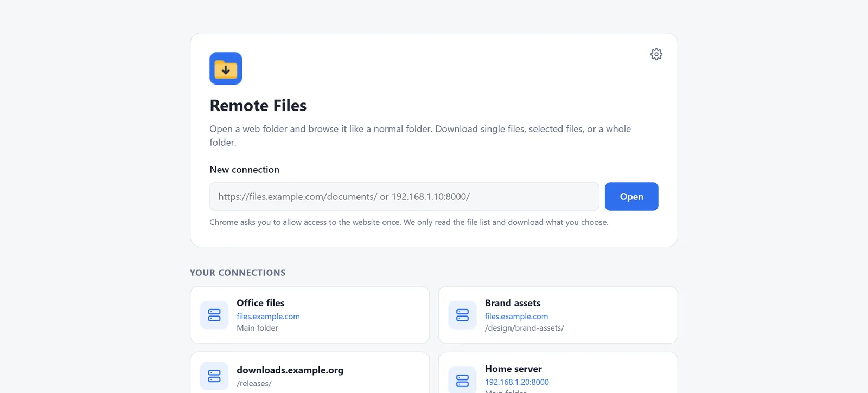This screenshot has height=393, width=868.
Task: Select the Brand assets connection title
Action: tap(513, 303)
